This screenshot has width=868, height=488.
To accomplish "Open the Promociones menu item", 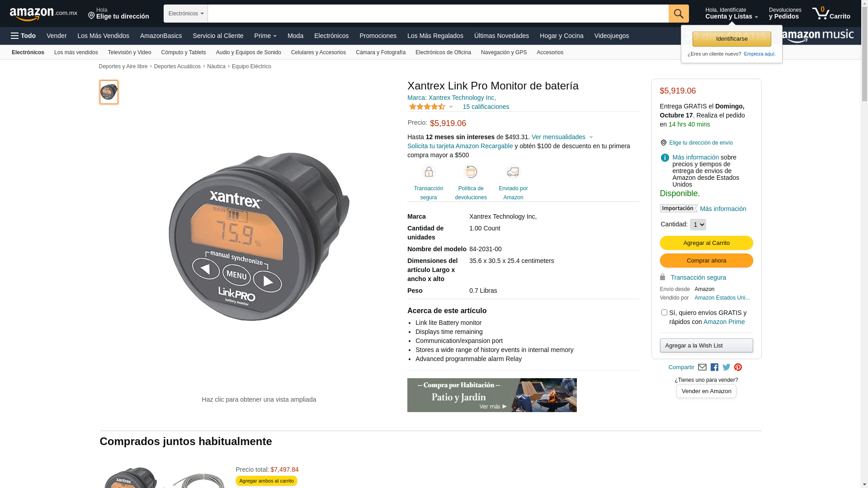I will click(378, 36).
